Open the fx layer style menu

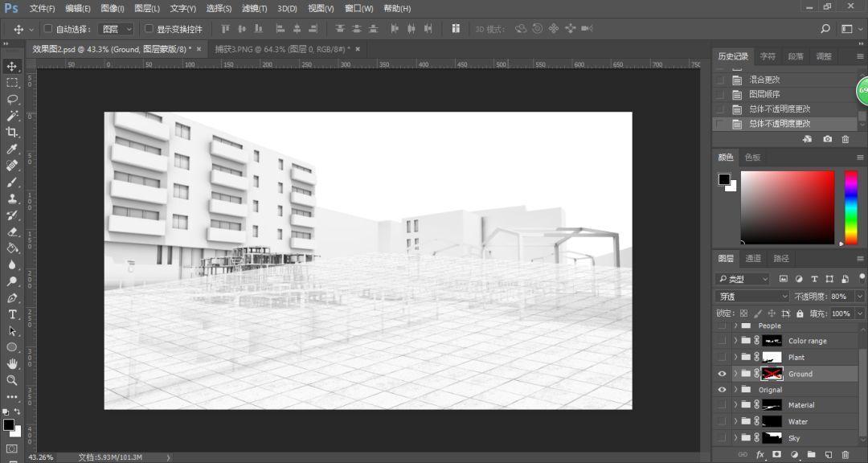760,455
